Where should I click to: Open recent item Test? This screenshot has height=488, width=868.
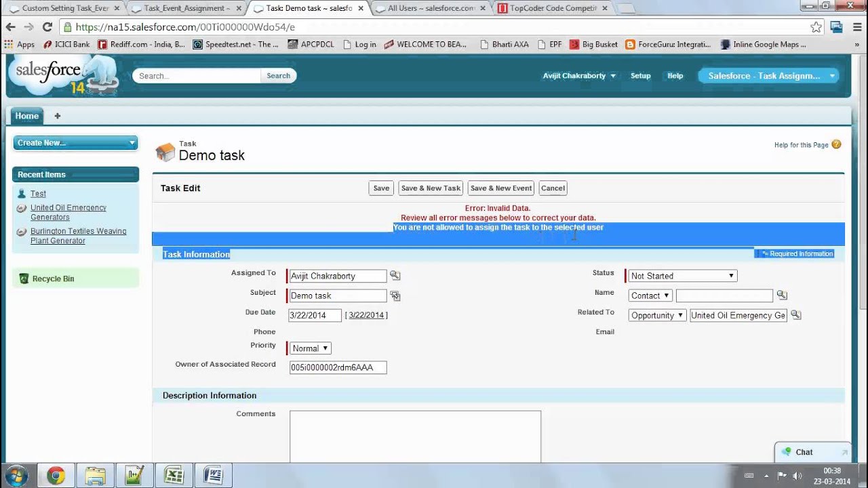pyautogui.click(x=38, y=194)
